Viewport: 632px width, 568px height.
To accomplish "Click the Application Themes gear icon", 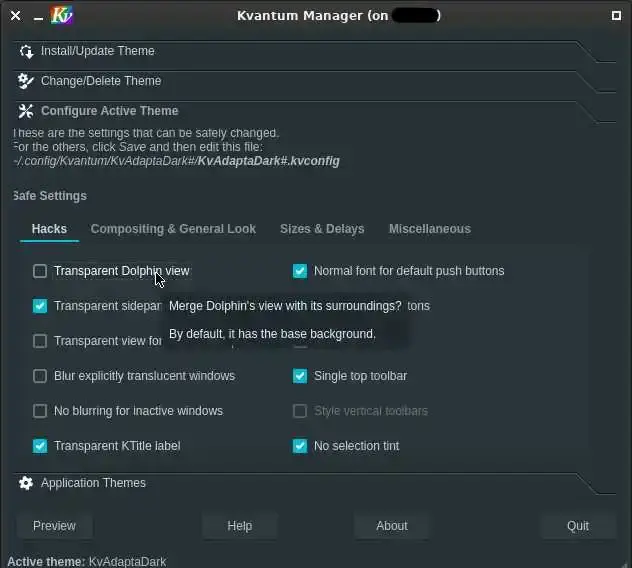I will click(x=26, y=483).
